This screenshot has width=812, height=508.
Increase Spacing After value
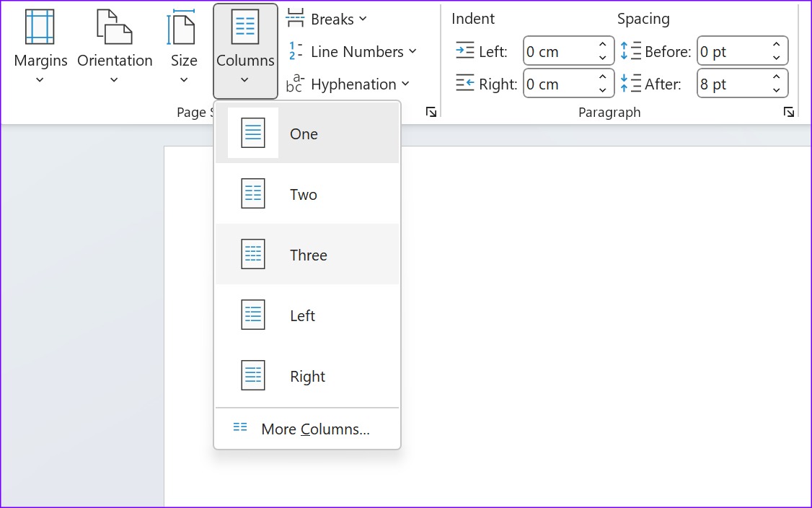(x=776, y=76)
